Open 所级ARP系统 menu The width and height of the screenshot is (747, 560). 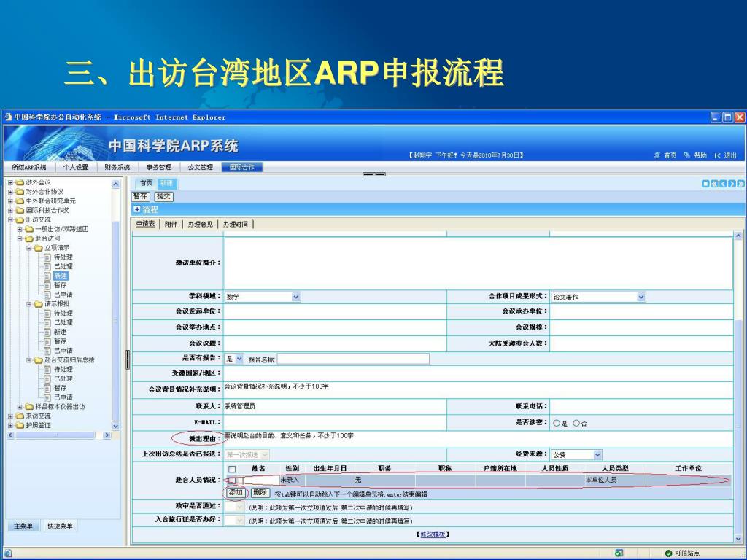(x=28, y=167)
